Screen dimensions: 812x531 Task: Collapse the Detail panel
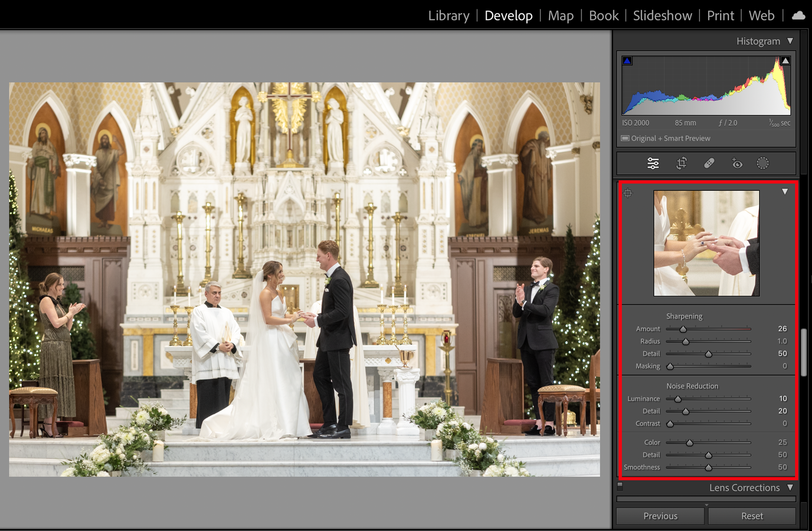pyautogui.click(x=785, y=192)
